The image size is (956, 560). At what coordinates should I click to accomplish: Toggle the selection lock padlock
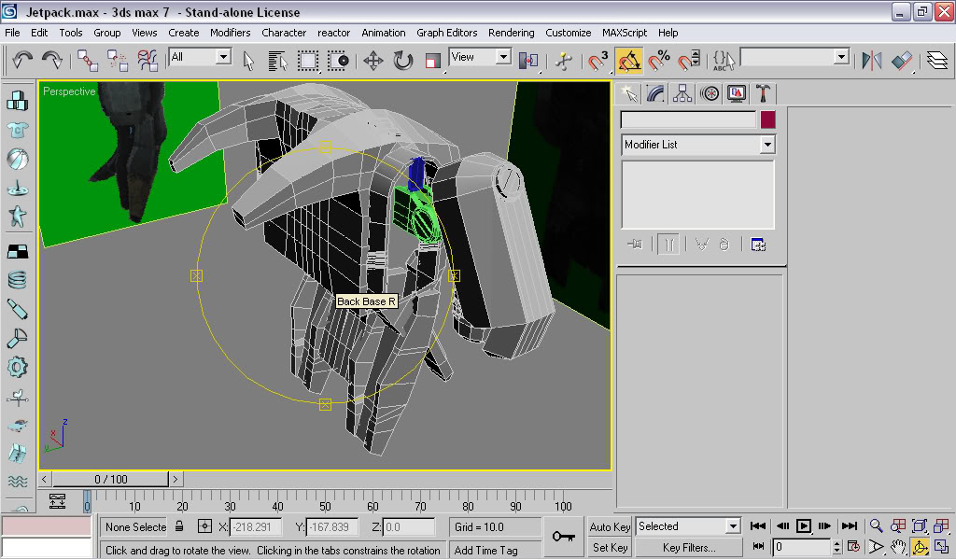tap(179, 526)
